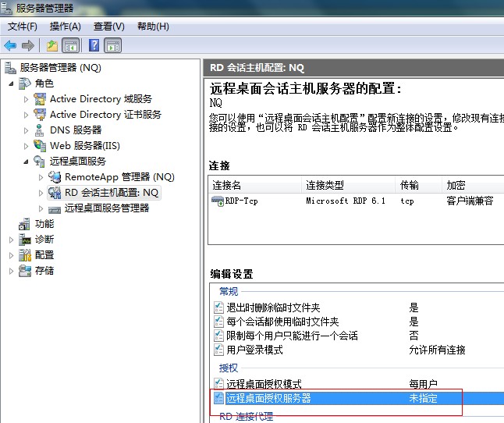Click the 每用户 licensing value
504x423 pixels.
pos(423,384)
